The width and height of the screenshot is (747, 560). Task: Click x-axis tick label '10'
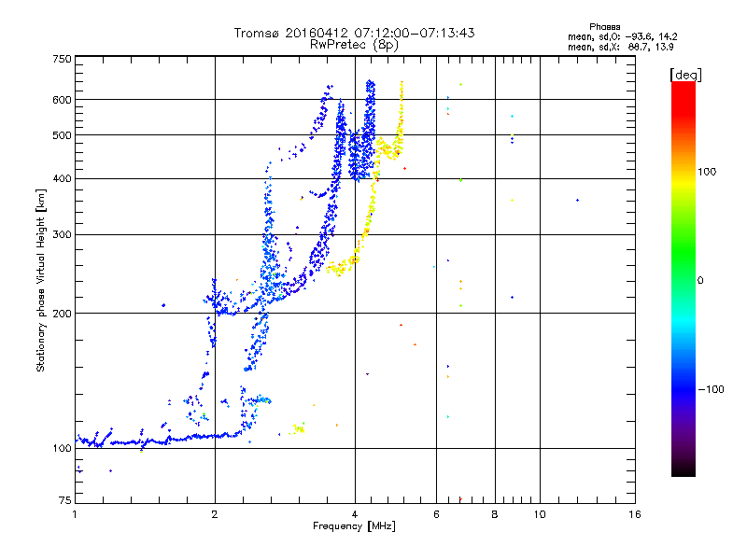[540, 515]
